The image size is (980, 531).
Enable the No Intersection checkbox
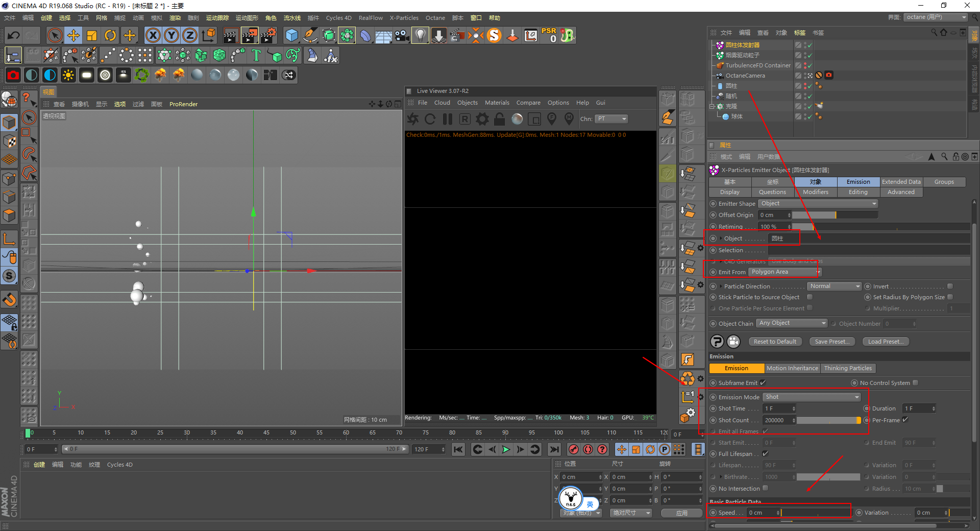(765, 489)
